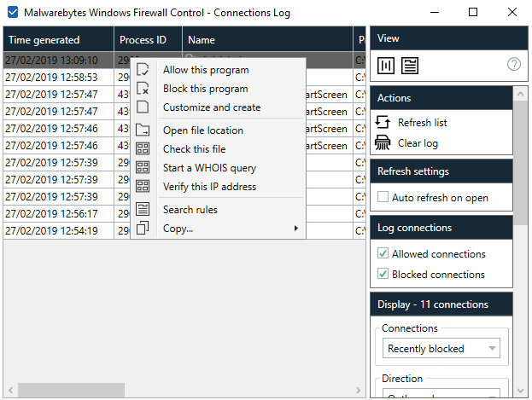Click the Log connections panel header

pos(441,228)
